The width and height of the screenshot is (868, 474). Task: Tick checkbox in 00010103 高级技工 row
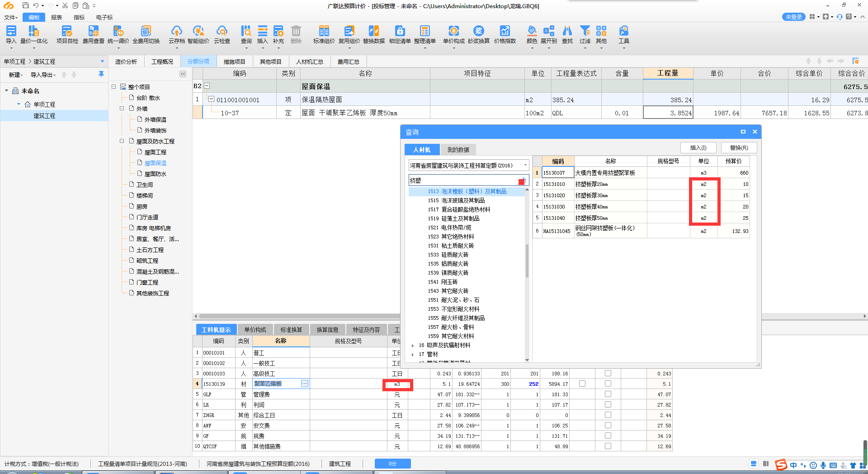[x=608, y=373]
